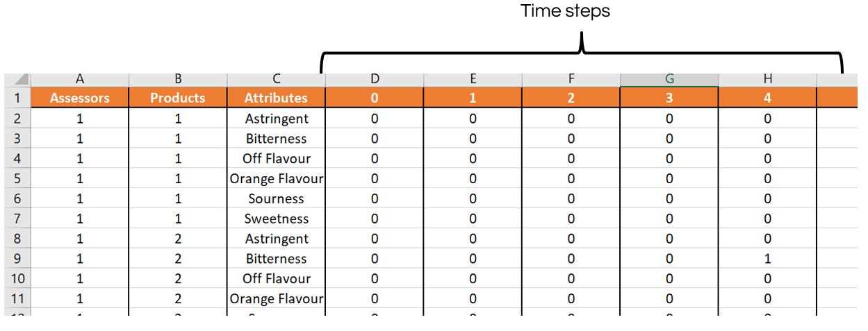The width and height of the screenshot is (868, 331).
Task: Select the cell containing 1 in column H
Action: (x=768, y=259)
